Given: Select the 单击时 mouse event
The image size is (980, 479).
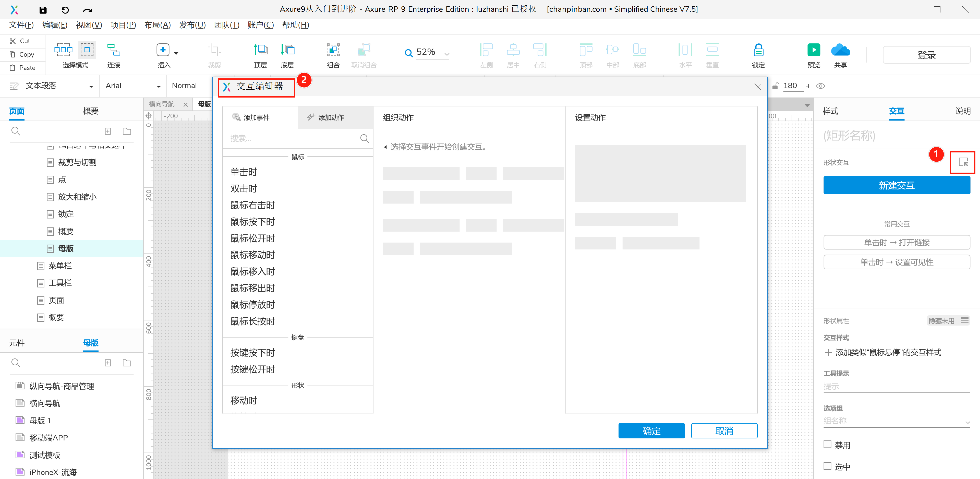Looking at the screenshot, I should (x=244, y=172).
